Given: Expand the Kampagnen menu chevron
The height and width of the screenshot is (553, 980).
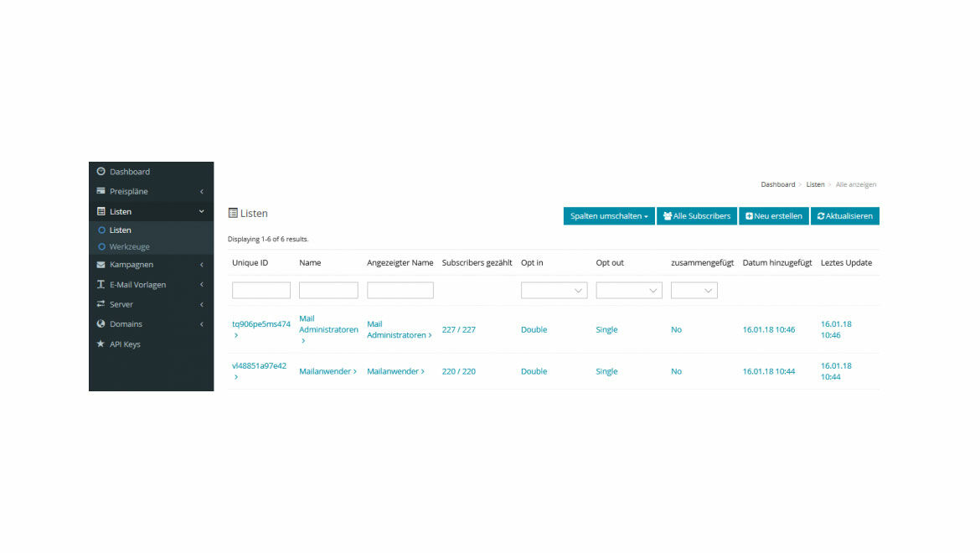Looking at the screenshot, I should pyautogui.click(x=201, y=265).
